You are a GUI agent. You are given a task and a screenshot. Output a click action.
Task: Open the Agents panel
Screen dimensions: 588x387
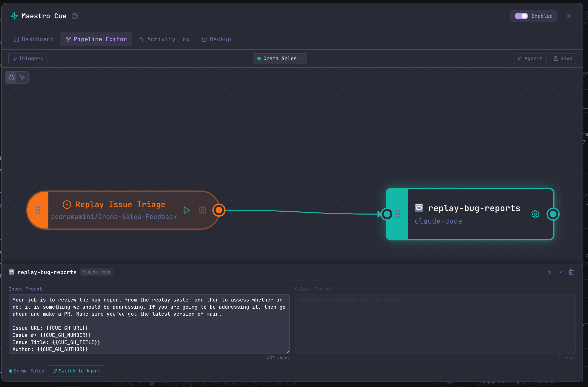tap(530, 59)
